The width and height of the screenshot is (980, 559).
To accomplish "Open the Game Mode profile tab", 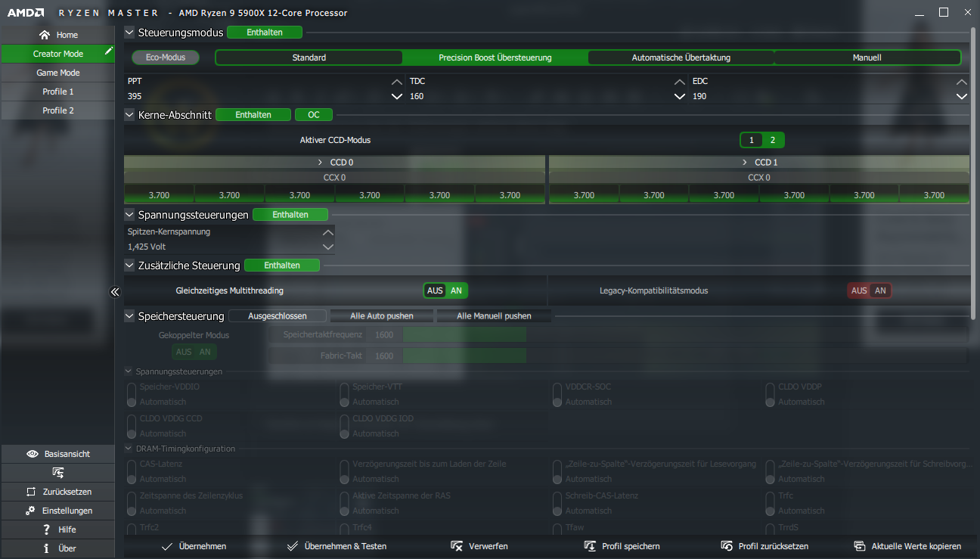I will 57,73.
